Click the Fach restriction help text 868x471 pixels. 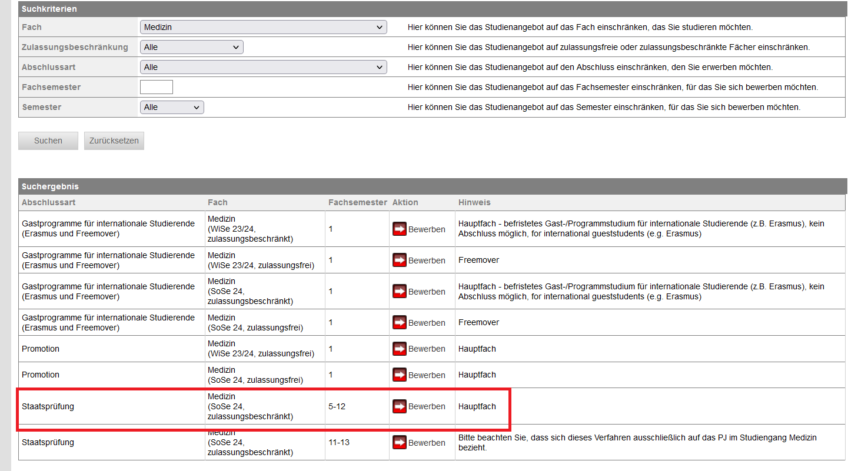coord(580,27)
